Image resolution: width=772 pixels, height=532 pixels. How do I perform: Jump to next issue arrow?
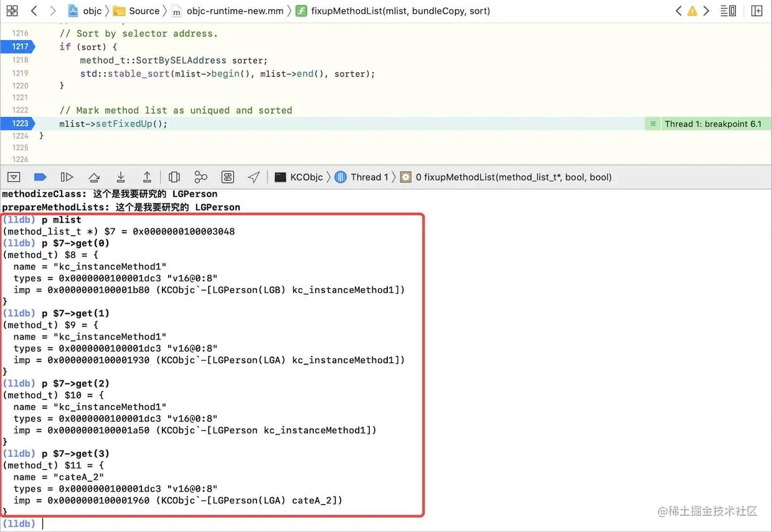[706, 11]
